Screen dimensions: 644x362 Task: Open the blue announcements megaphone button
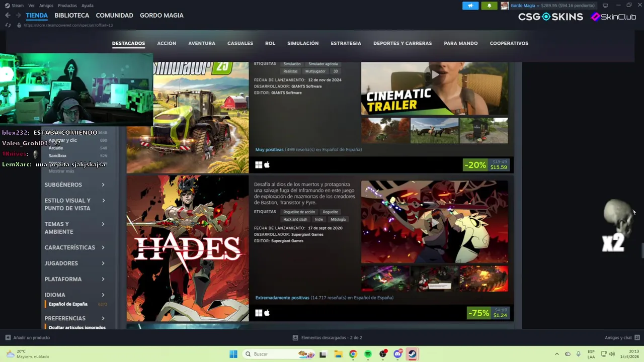470,6
